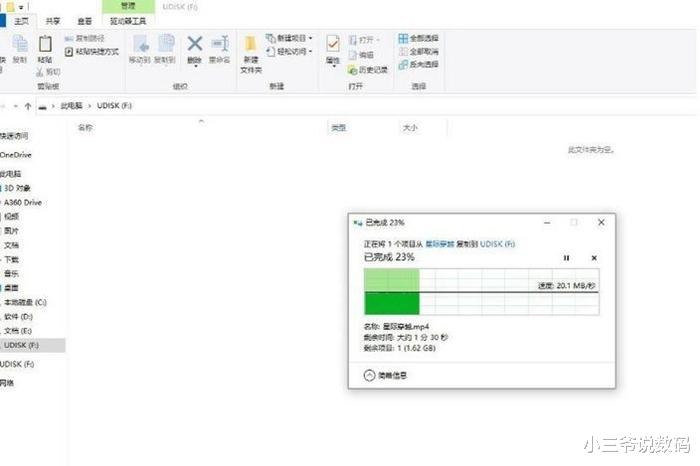
Task: Click the 属性 (Properties) checkmark icon
Action: pos(333,44)
